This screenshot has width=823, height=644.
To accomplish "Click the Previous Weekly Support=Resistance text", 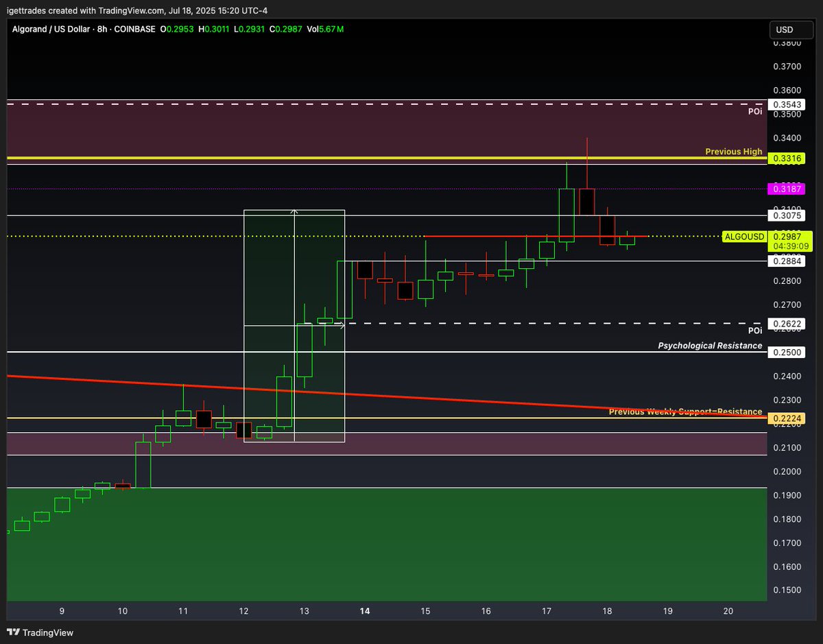I will tap(685, 412).
